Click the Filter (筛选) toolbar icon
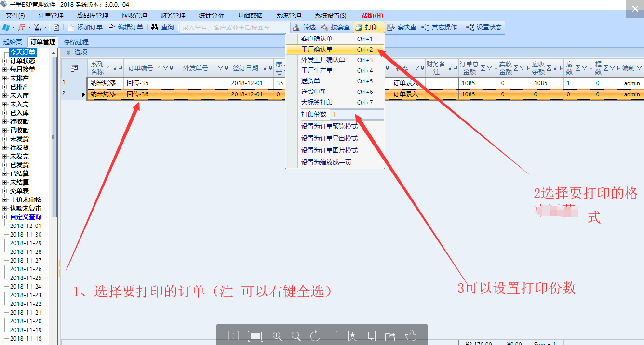The width and height of the screenshot is (644, 345). (296, 27)
